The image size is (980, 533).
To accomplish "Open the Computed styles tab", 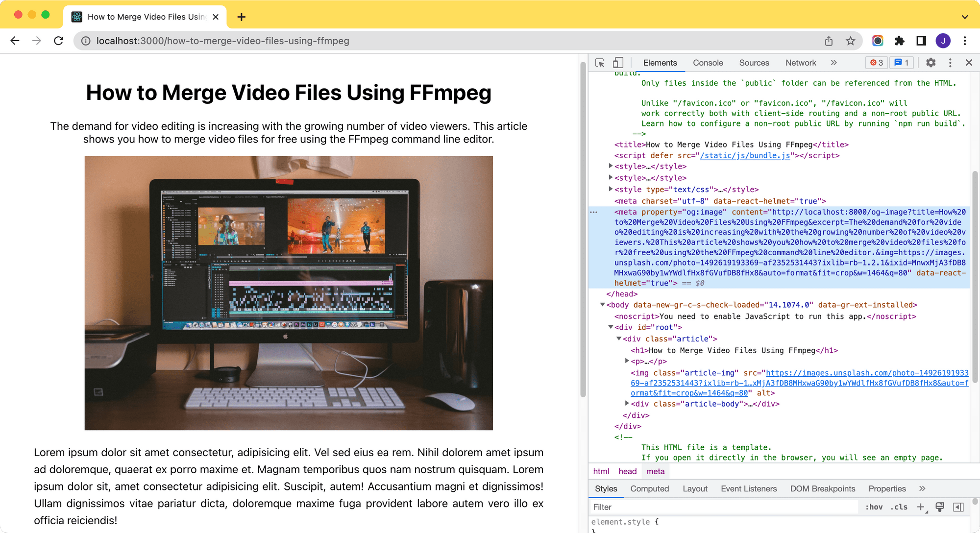I will click(650, 488).
